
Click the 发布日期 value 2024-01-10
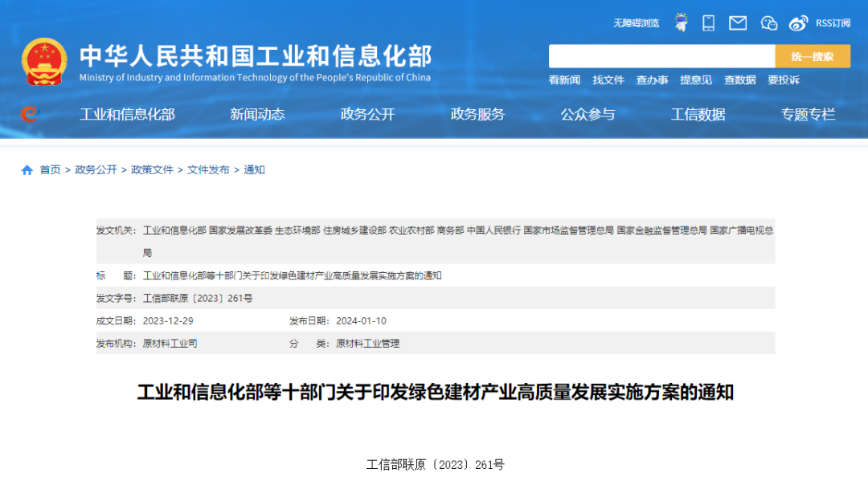point(361,321)
